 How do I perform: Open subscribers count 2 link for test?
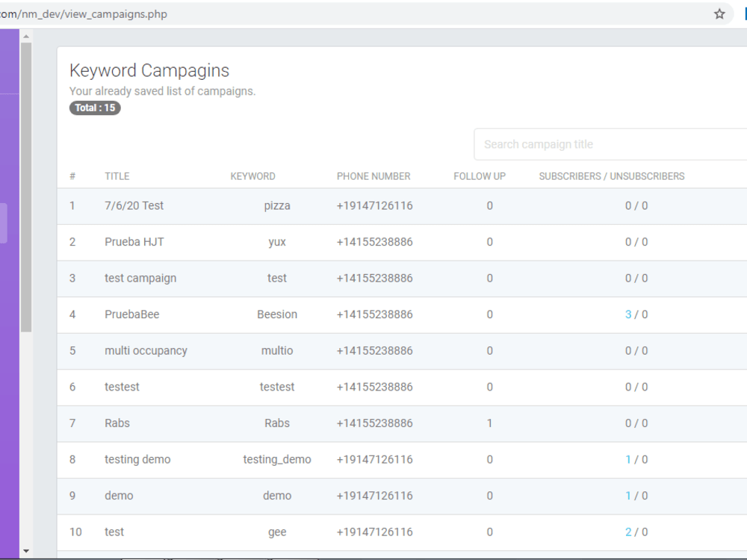click(x=628, y=532)
